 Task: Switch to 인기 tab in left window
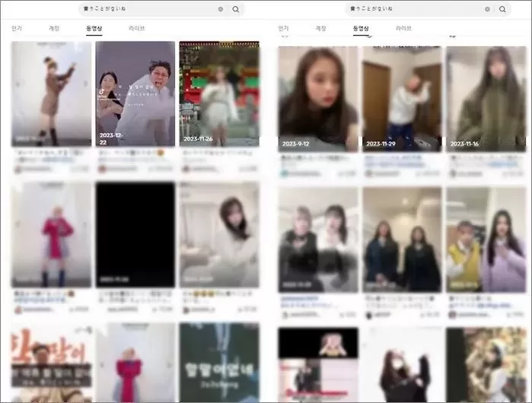[17, 28]
